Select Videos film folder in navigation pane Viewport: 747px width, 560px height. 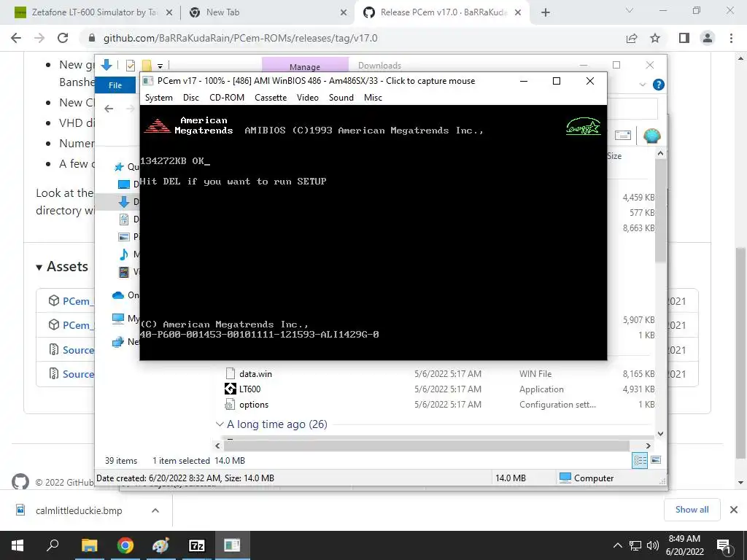tap(124, 272)
